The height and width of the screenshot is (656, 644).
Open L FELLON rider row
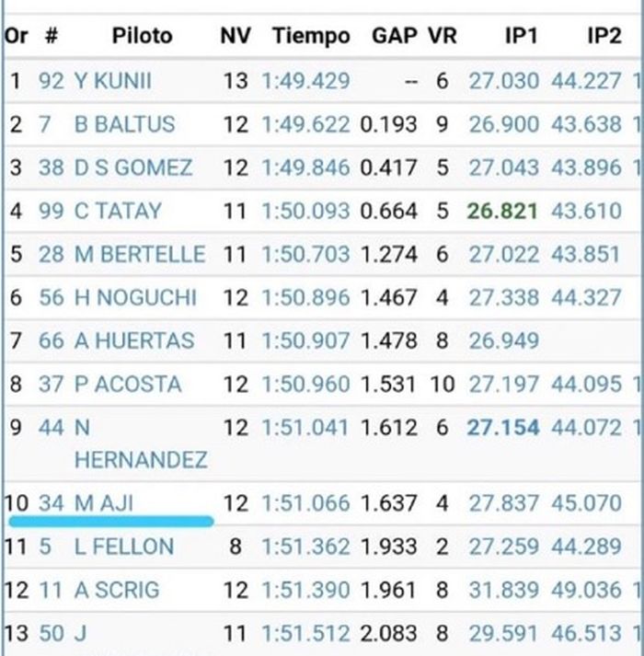pyautogui.click(x=123, y=547)
